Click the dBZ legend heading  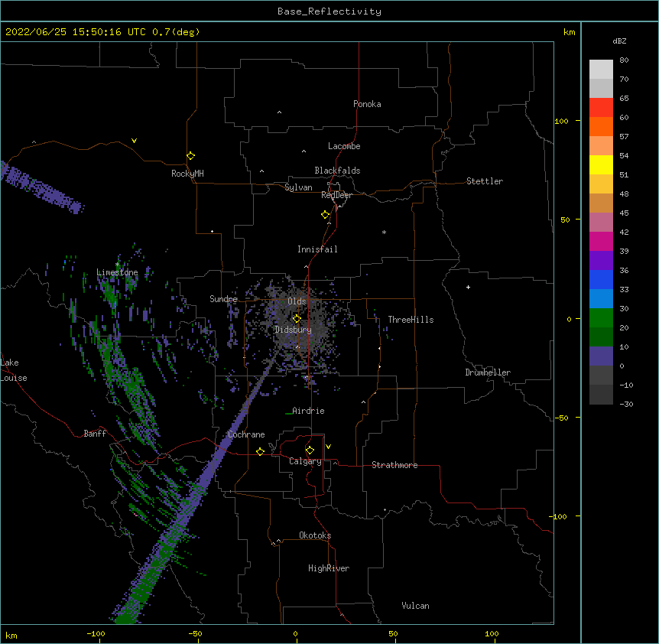619,41
